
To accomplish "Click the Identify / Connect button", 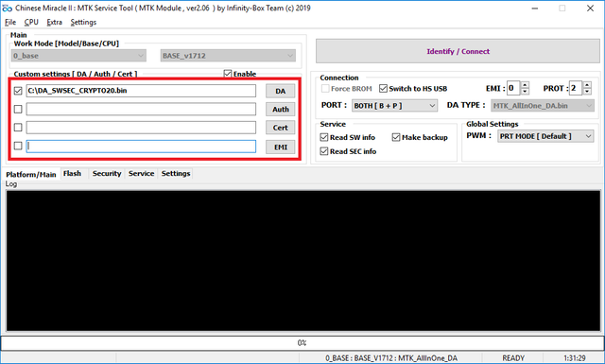I will tap(458, 51).
